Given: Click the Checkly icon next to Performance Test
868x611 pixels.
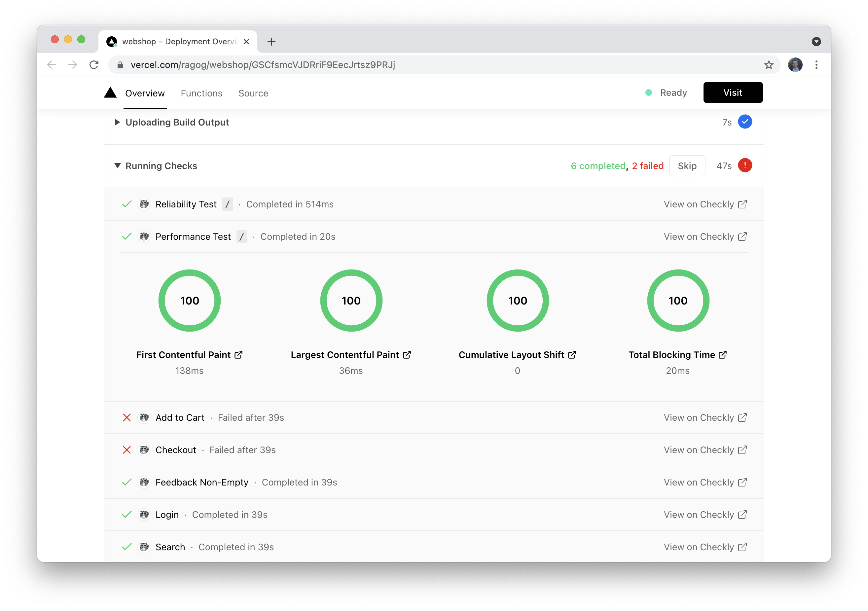Looking at the screenshot, I should (x=143, y=236).
